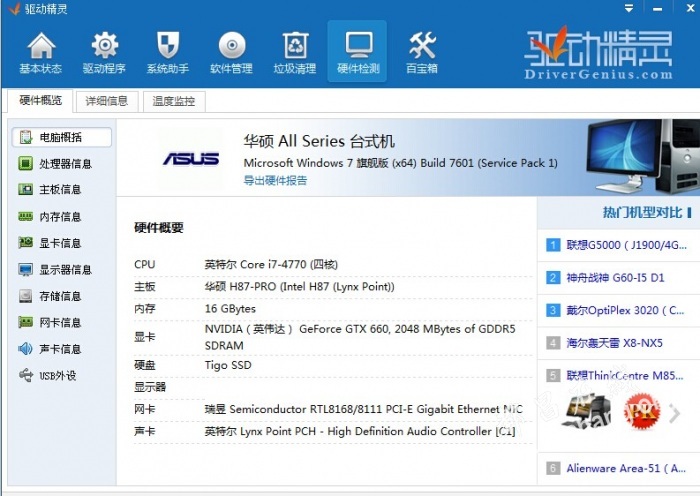Select 显示器信息 in the sidebar
The image size is (700, 496).
[x=62, y=270]
